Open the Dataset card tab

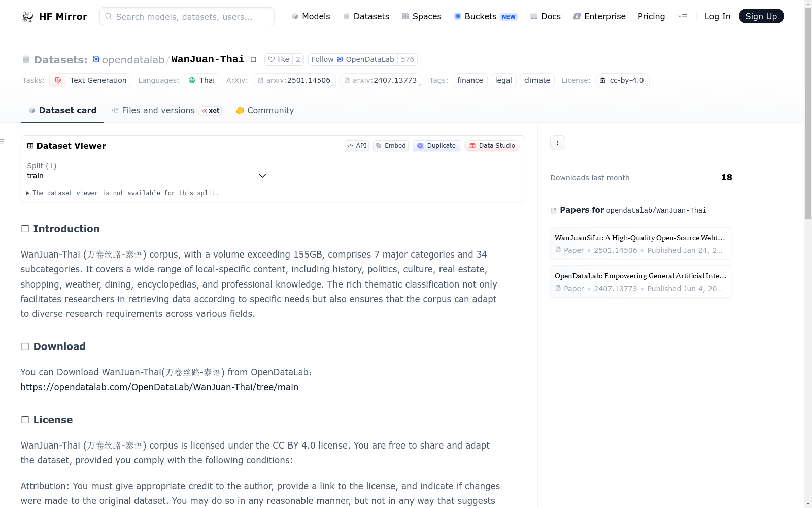click(x=62, y=110)
